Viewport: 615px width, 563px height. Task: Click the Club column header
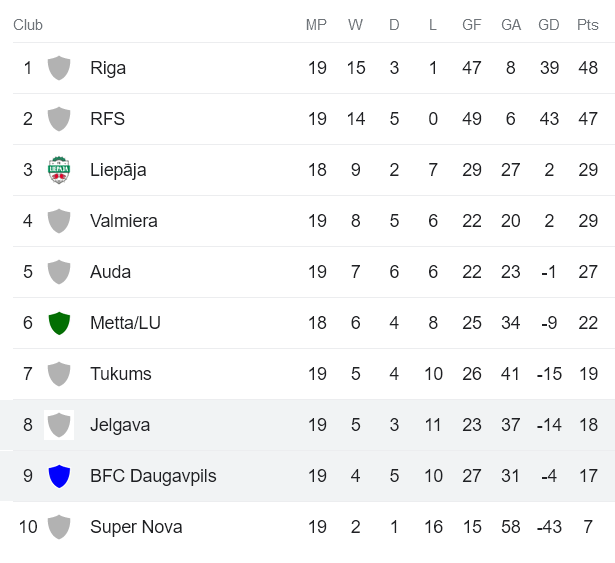28,25
